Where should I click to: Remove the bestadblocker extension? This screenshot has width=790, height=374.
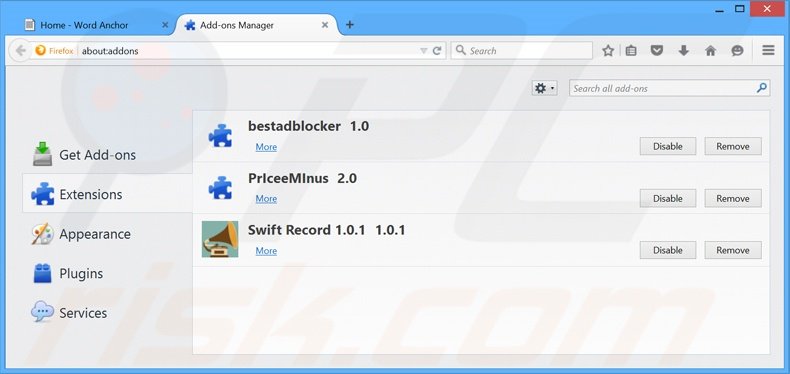(x=733, y=146)
